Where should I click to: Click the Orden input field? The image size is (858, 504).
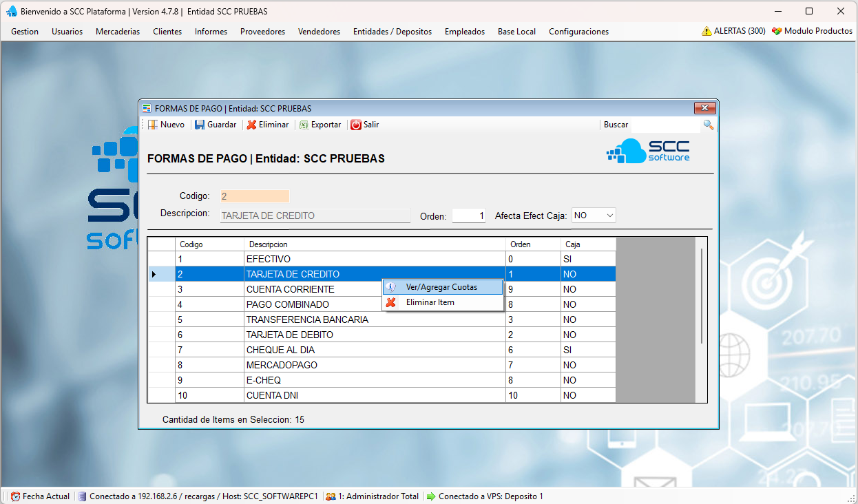click(x=469, y=216)
